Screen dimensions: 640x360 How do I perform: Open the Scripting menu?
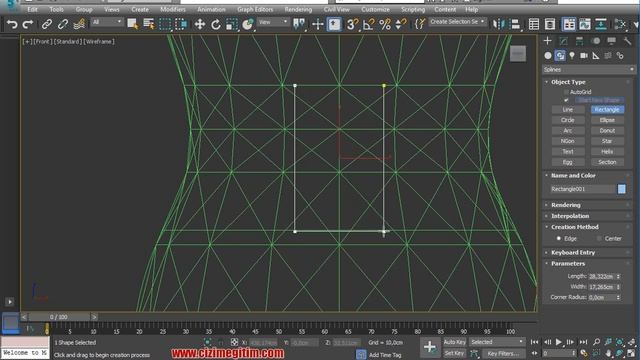tap(413, 9)
